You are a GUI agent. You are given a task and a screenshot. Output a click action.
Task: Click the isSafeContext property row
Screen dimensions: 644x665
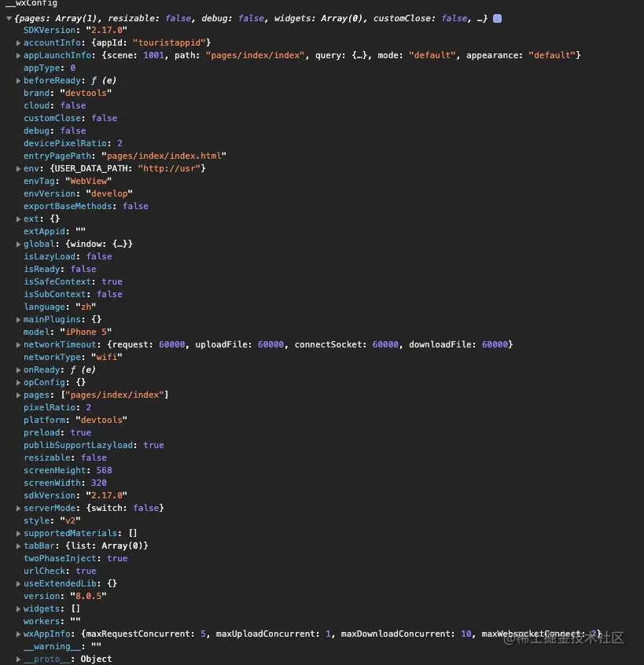[x=73, y=281]
